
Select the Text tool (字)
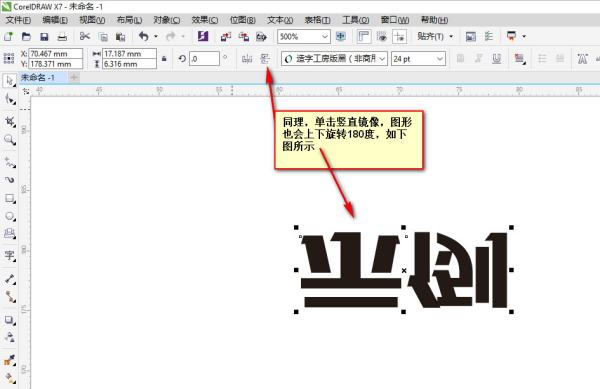[10, 255]
